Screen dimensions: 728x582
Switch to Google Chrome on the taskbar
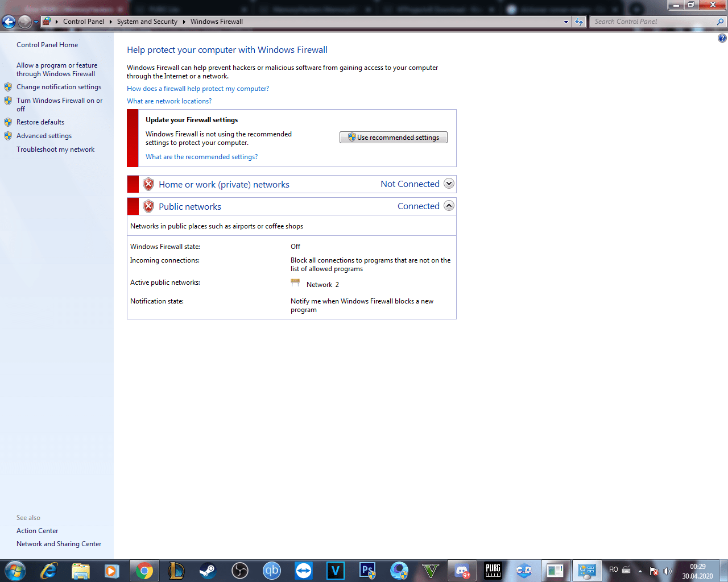tap(144, 571)
